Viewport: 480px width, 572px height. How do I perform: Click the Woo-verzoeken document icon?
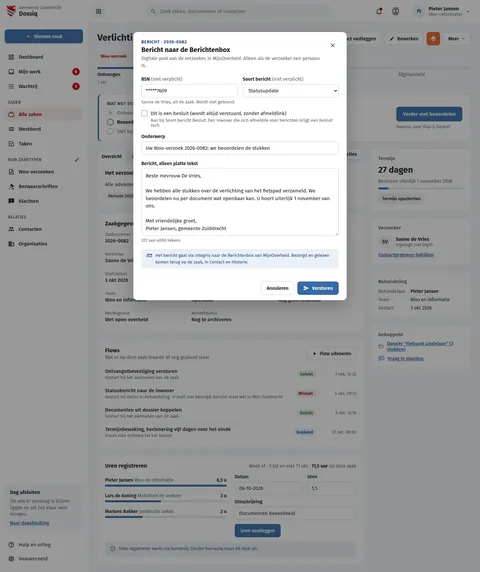coord(11,172)
